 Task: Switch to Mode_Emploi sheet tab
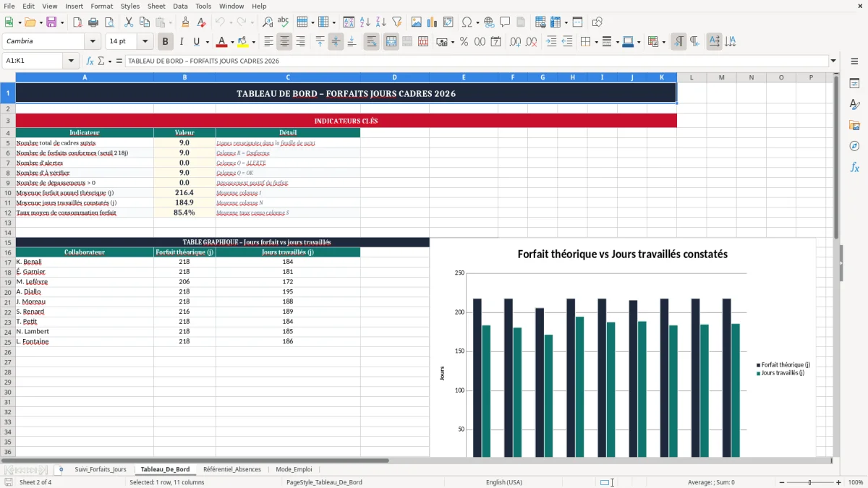[x=294, y=469]
